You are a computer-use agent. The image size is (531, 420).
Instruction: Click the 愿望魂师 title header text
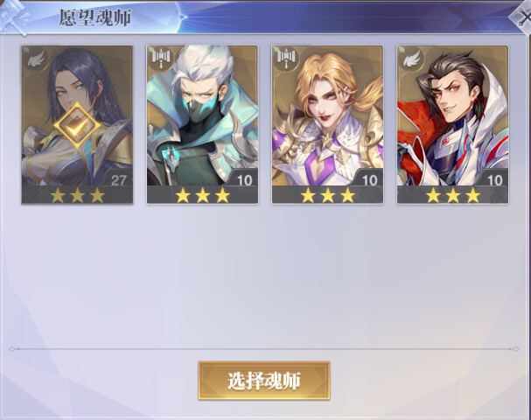coord(95,17)
